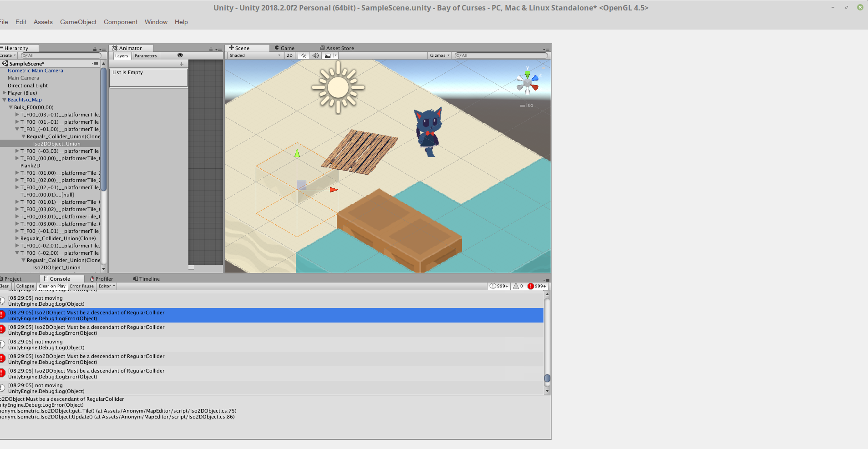Select Isometric Main Camera in hierarchy
Image resolution: width=868 pixels, height=449 pixels.
(36, 71)
